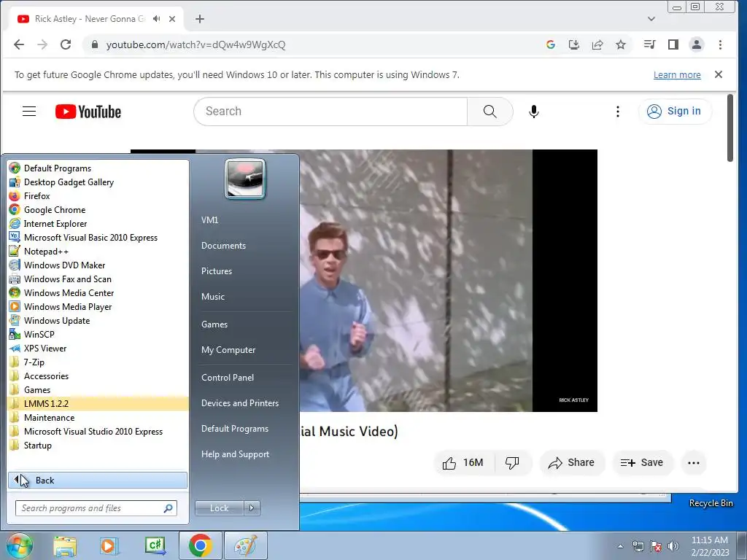Open Music from Start menu
This screenshot has width=747, height=560.
212,296
